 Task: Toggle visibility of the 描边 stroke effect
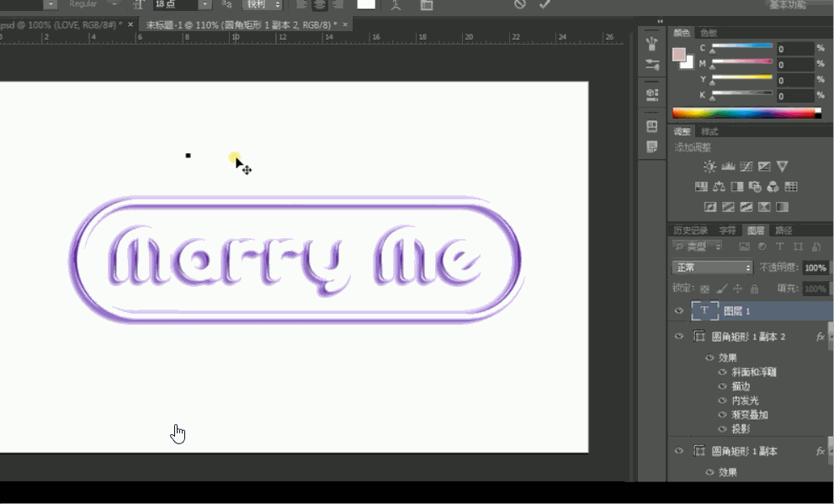point(722,385)
